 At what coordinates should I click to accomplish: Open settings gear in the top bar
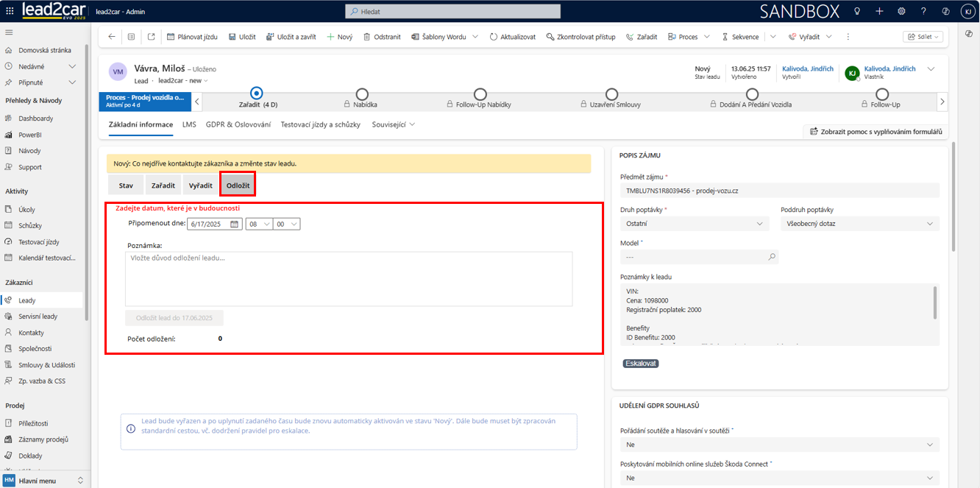point(901,11)
